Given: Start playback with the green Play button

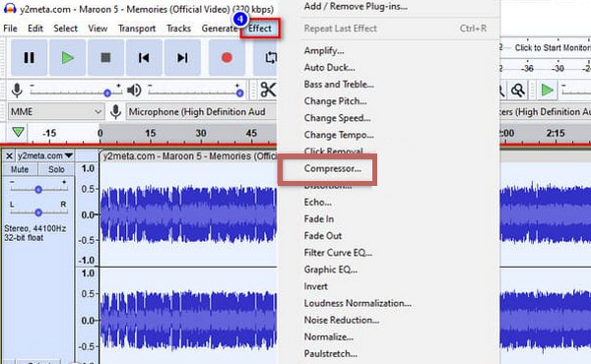Looking at the screenshot, I should tap(67, 58).
